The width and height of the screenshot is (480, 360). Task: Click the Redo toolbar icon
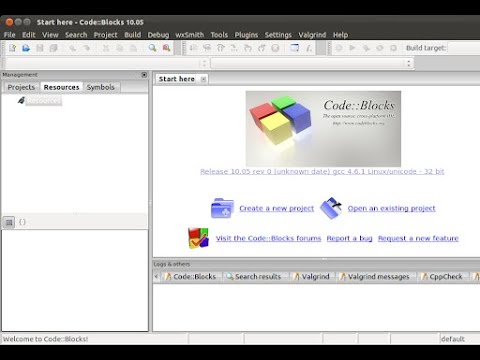pyautogui.click(x=87, y=48)
